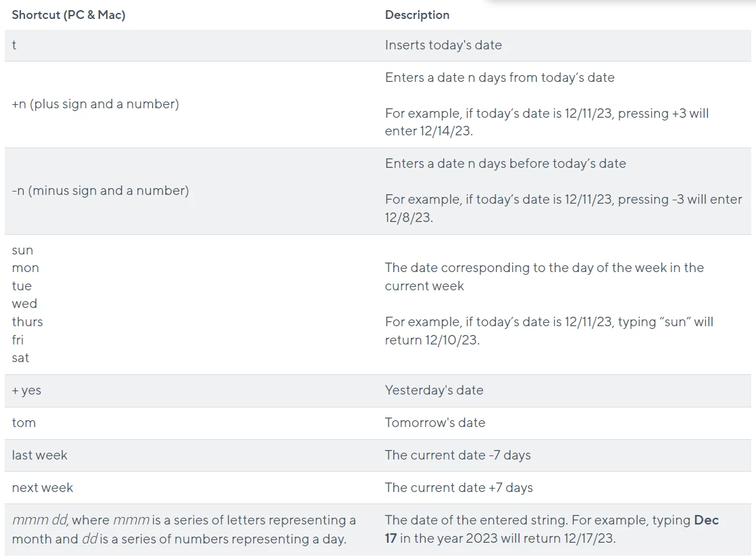Click 'Tomorrow's date' description
Viewport: 756px width, 559px height.
click(x=435, y=422)
